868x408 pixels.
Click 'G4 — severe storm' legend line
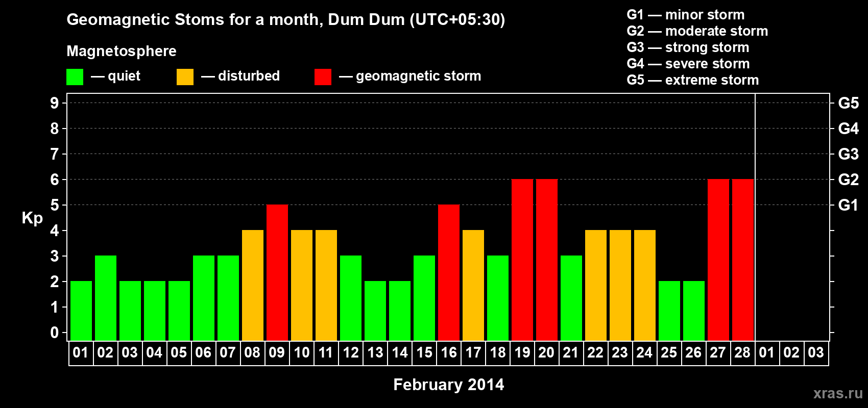tap(688, 64)
